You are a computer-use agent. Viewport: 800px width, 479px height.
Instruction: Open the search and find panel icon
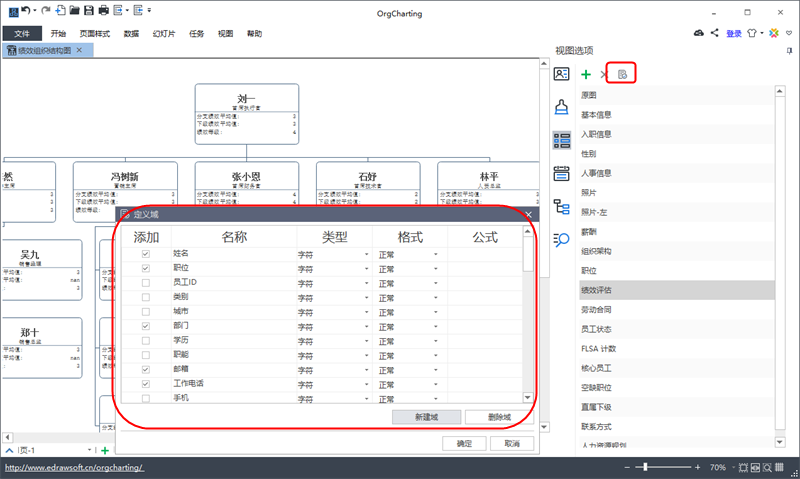click(561, 239)
